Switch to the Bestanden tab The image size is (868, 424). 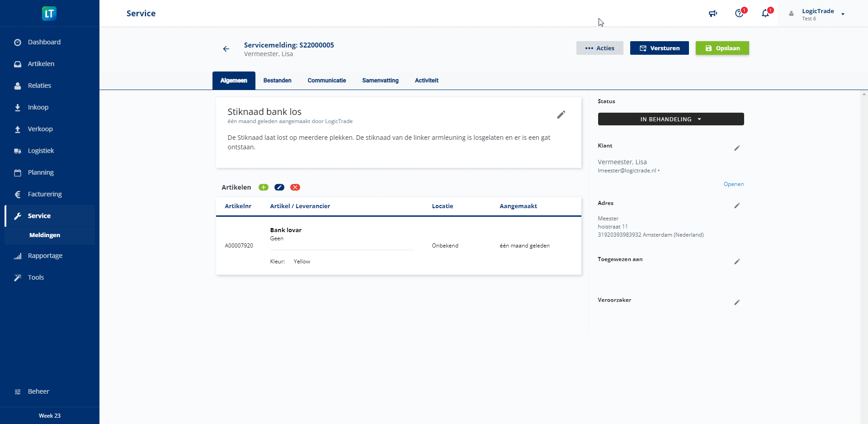pyautogui.click(x=277, y=81)
